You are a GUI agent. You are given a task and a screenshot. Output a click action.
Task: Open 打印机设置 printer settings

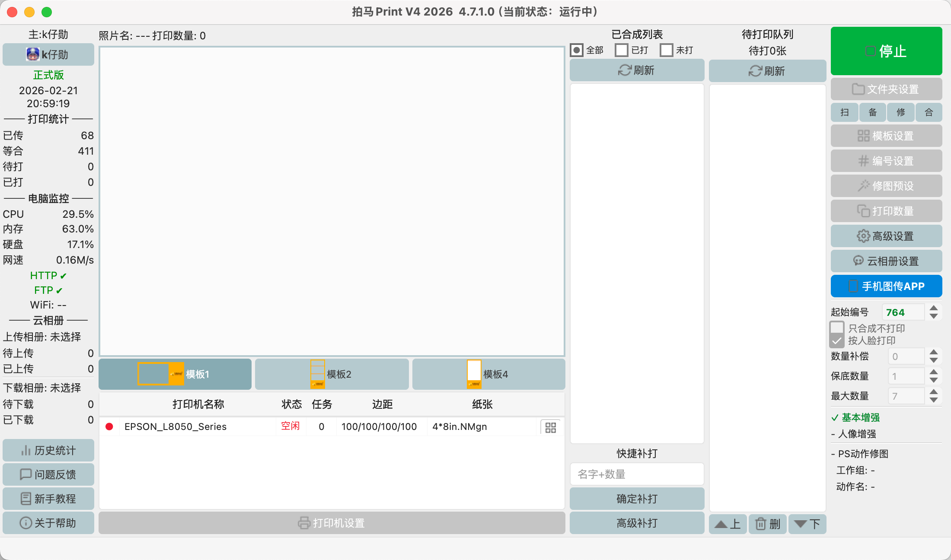[332, 523]
